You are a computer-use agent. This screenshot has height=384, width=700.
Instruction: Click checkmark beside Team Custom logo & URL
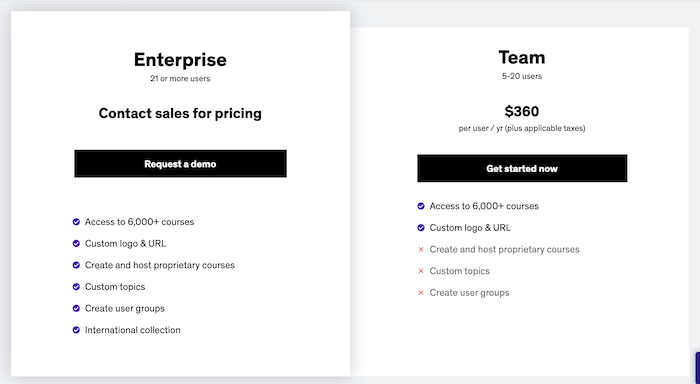(x=421, y=228)
